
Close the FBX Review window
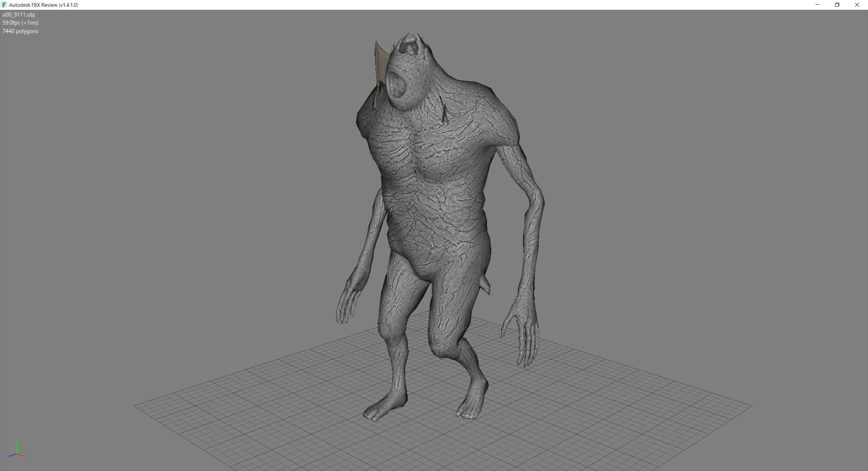(x=857, y=5)
